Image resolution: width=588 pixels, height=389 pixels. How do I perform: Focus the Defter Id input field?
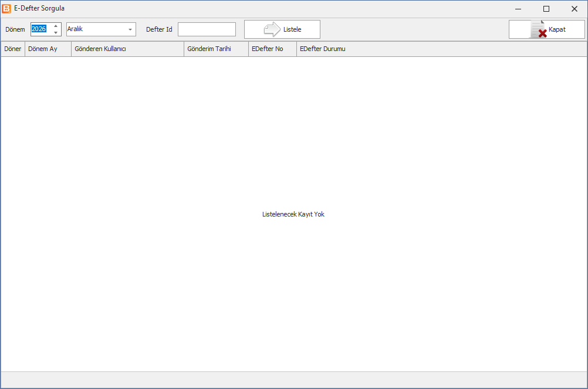[x=207, y=29]
